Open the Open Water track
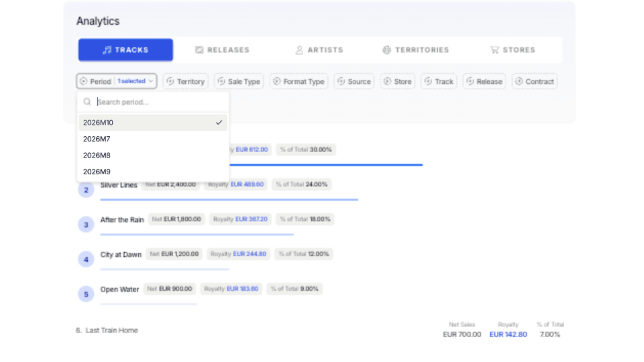644x362 pixels. pos(119,290)
